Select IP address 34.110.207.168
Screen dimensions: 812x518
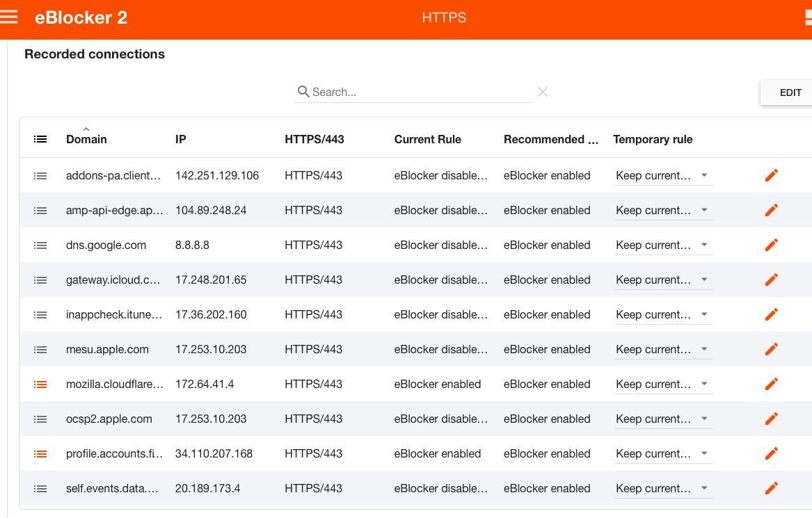pos(214,453)
